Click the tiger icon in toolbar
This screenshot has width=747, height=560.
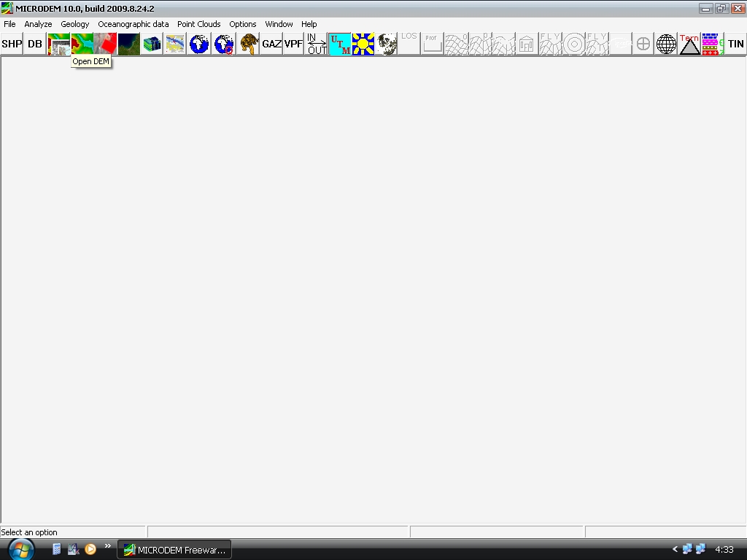pyautogui.click(x=248, y=44)
